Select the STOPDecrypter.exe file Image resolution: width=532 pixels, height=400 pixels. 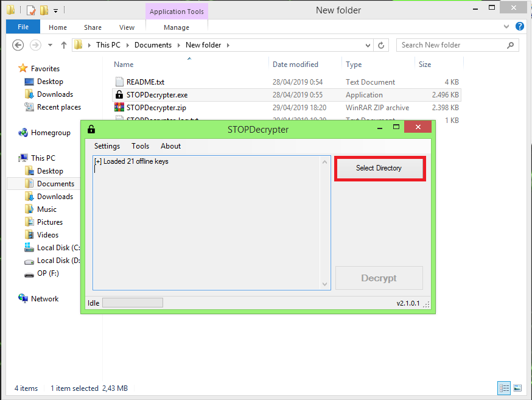click(286, 95)
